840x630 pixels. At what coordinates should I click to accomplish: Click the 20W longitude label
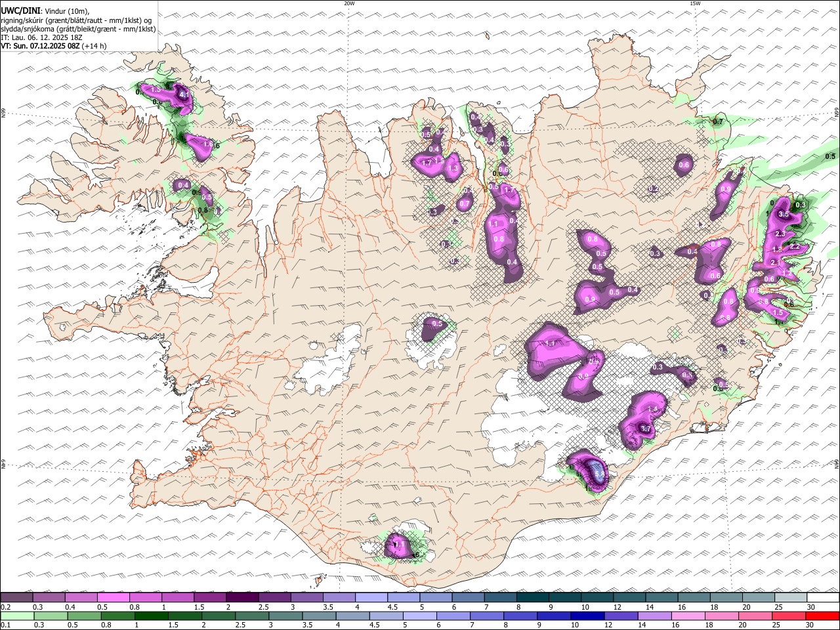(x=349, y=3)
